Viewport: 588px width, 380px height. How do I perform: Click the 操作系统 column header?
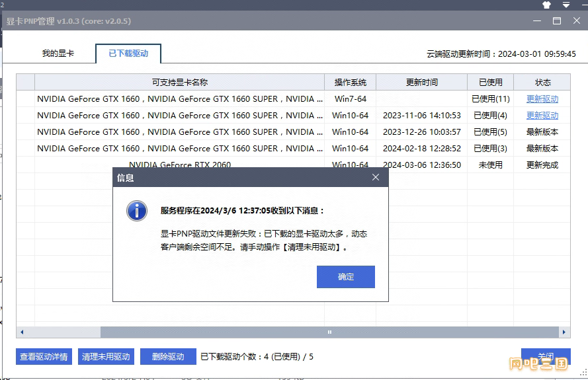[x=351, y=83]
